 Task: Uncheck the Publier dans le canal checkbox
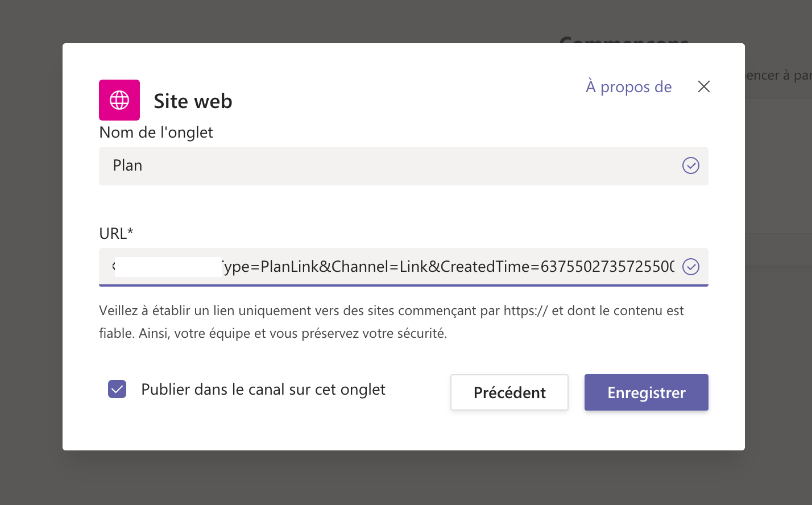117,390
